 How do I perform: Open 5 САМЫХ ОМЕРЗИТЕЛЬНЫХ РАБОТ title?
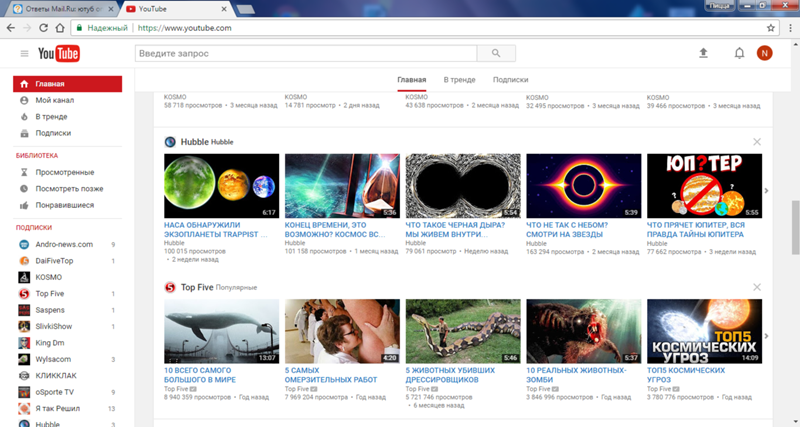pos(331,375)
